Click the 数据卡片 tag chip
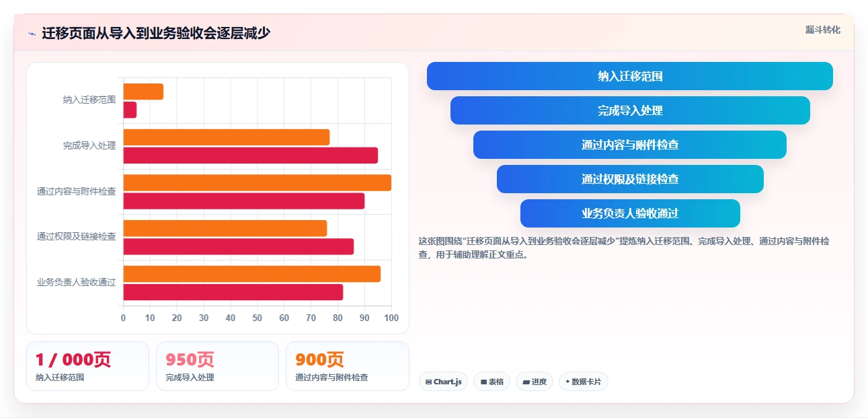 tap(584, 382)
